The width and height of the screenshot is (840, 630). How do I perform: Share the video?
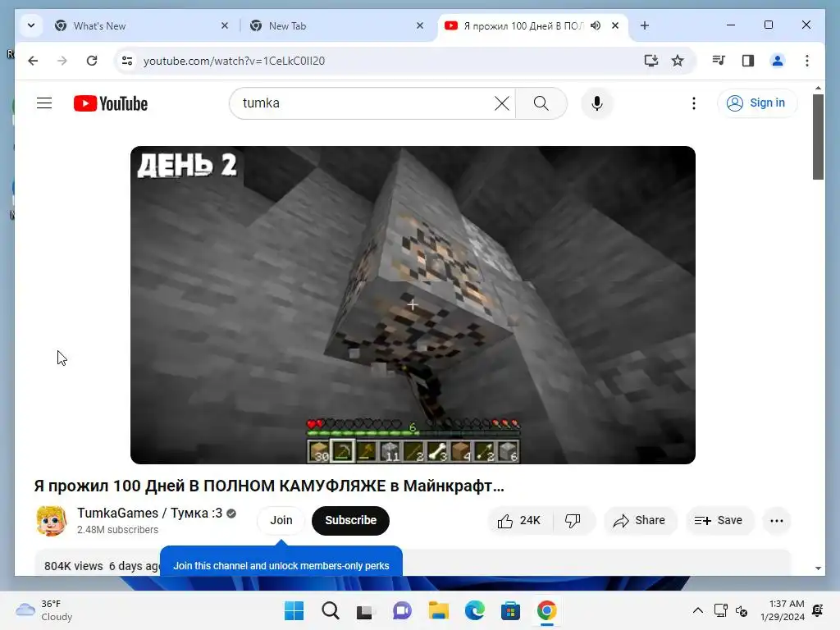(x=640, y=520)
